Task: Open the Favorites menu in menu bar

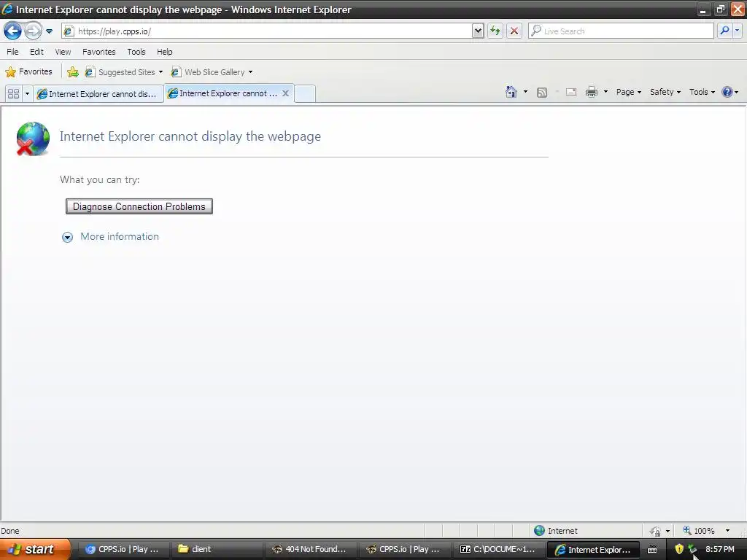Action: click(99, 52)
